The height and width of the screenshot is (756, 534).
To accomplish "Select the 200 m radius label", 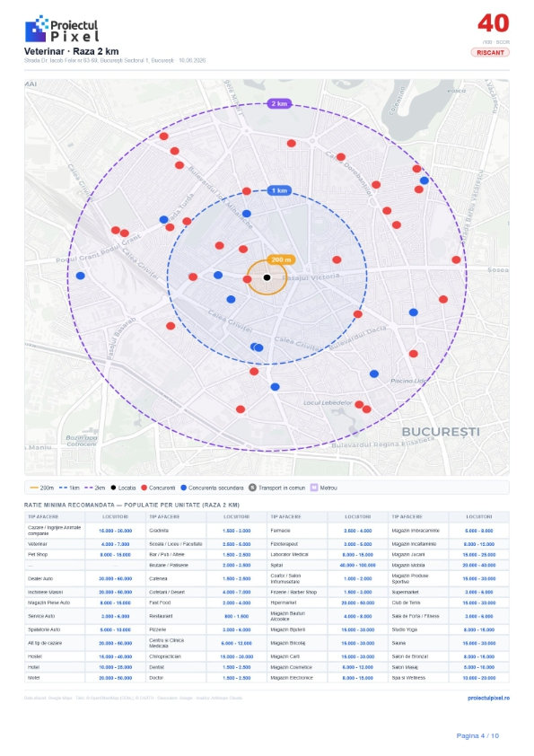I will coord(281,259).
